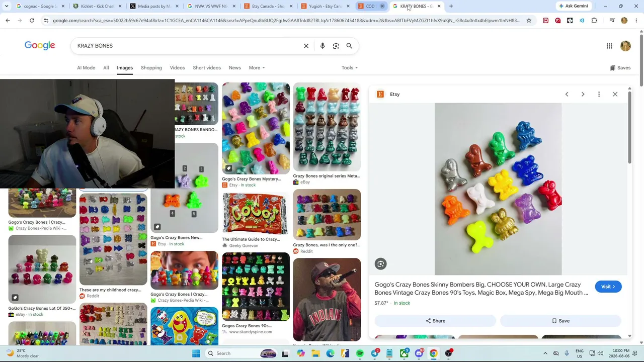This screenshot has height=362, width=644.
Task: Switch to AI Mode tab
Action: pyautogui.click(x=86, y=68)
